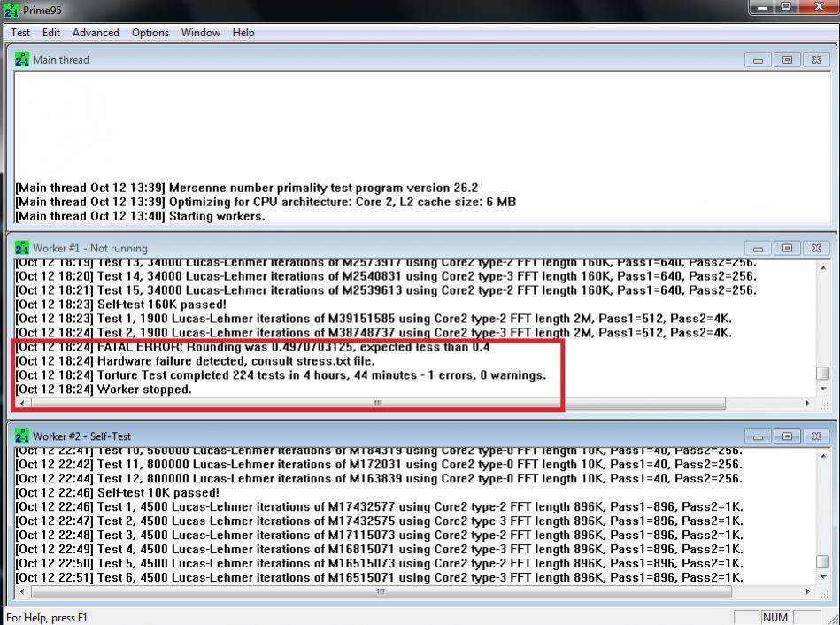
Task: Click Worker #1 horizontal scroll right arrow
Action: pyautogui.click(x=808, y=403)
